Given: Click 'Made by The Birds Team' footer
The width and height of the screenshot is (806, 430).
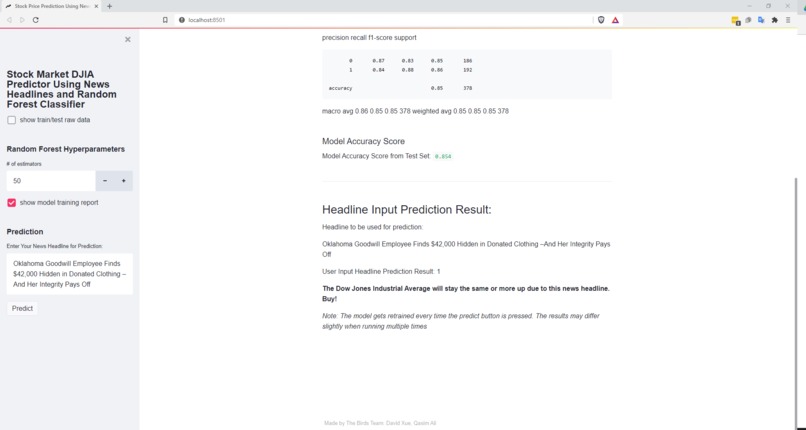Looking at the screenshot, I should tap(380, 423).
